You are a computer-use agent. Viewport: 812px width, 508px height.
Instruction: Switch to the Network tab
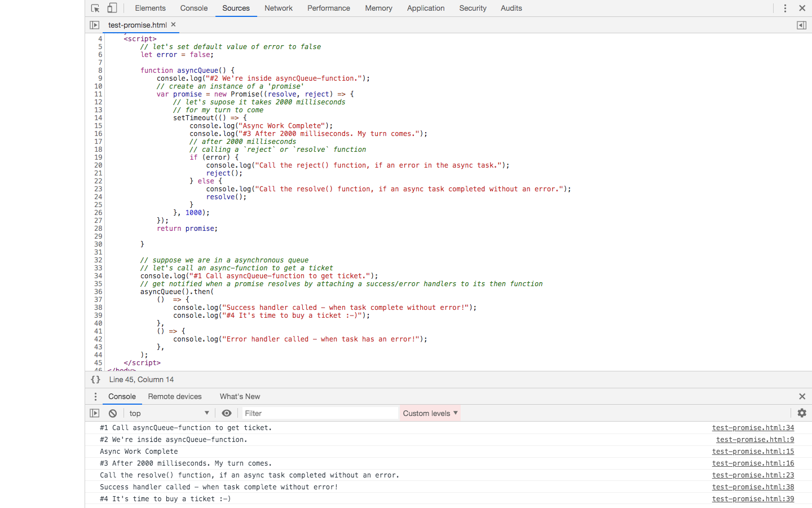(279, 8)
